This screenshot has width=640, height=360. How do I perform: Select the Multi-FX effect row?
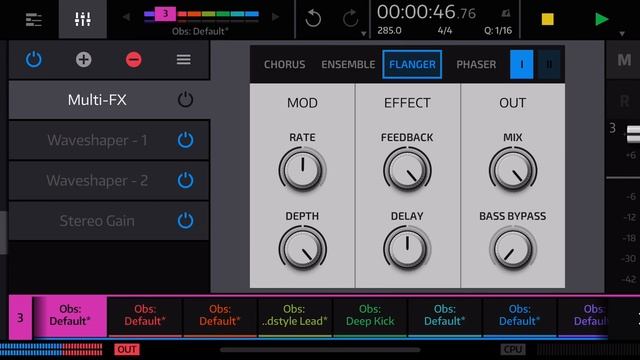[109, 100]
